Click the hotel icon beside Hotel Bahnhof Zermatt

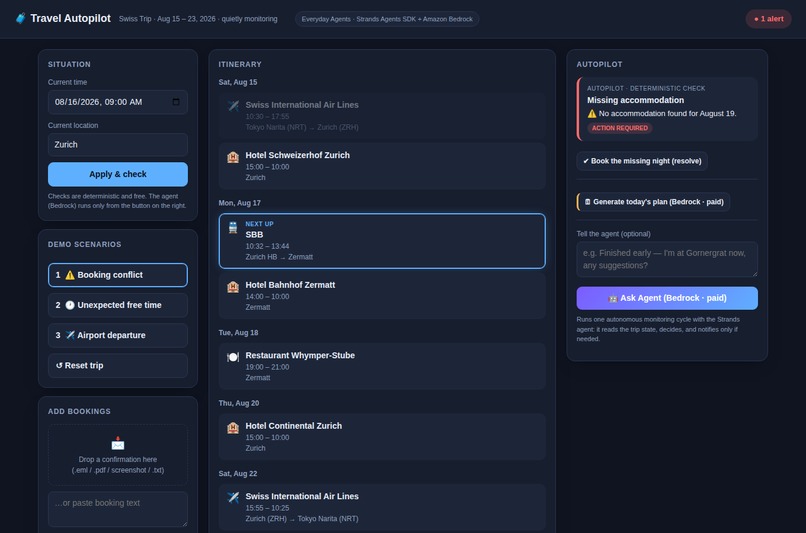tap(233, 286)
